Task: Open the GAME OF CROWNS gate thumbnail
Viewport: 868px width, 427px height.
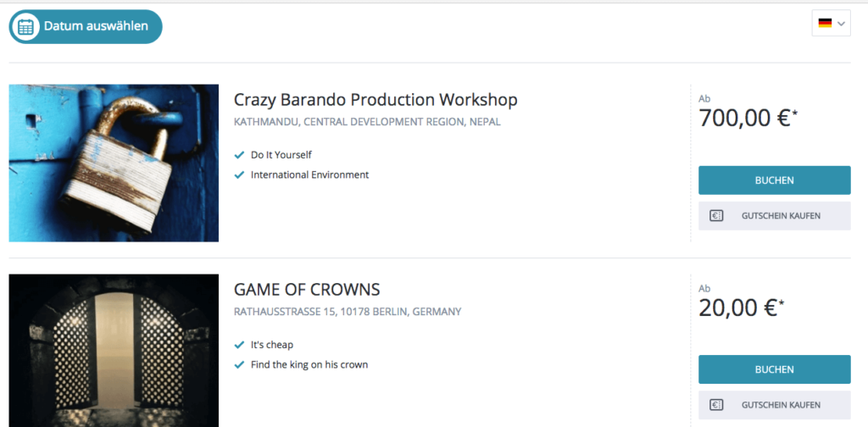Action: 114,350
